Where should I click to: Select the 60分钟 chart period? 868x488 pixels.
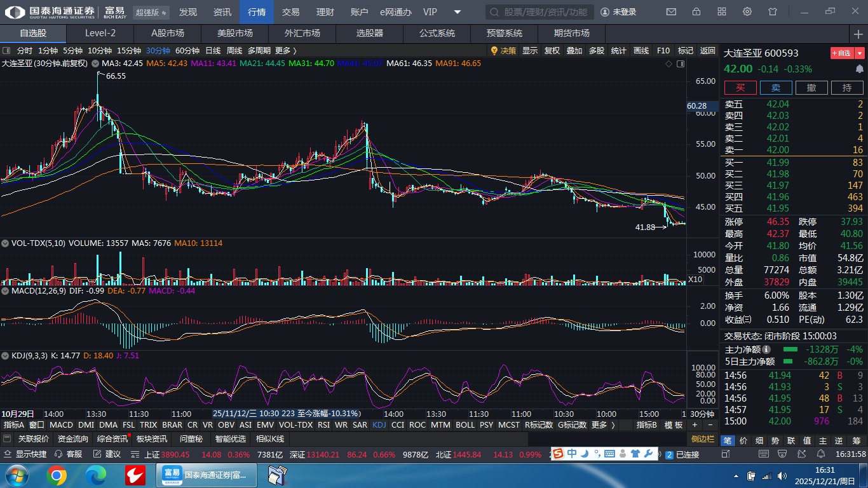click(x=187, y=51)
